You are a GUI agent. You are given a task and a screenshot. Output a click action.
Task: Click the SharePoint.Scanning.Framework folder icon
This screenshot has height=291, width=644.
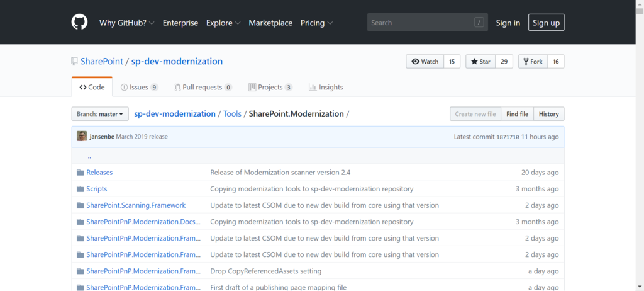(80, 205)
